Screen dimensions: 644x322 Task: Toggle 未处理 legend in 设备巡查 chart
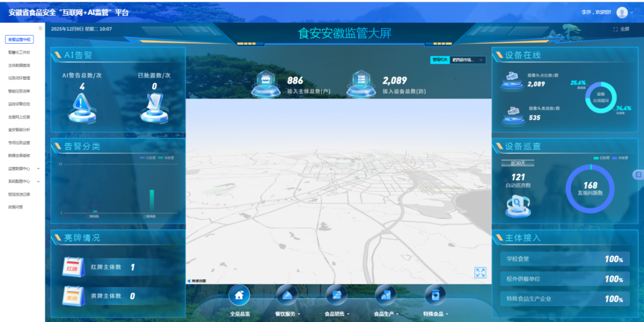click(x=619, y=157)
